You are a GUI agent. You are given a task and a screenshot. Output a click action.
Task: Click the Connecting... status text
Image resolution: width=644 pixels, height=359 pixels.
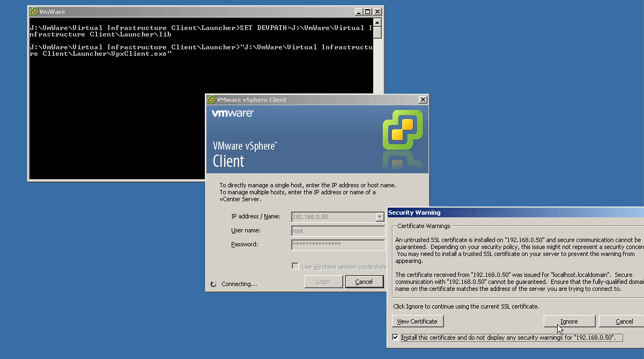click(x=239, y=284)
